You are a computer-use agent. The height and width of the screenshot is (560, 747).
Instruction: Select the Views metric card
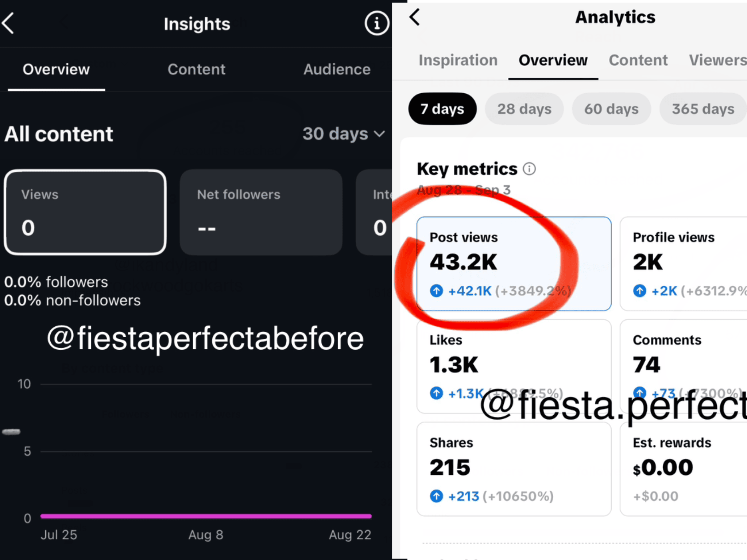pyautogui.click(x=85, y=212)
